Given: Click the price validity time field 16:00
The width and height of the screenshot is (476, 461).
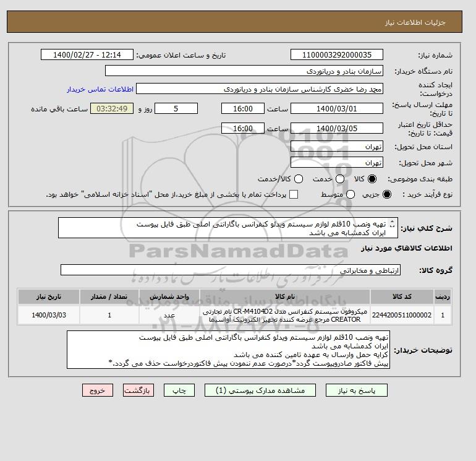Looking at the screenshot, I should (243, 128).
